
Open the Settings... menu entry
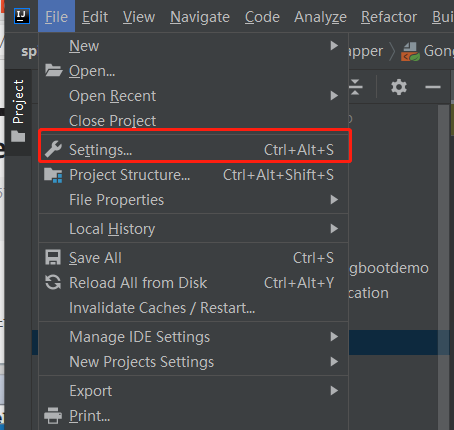coord(194,150)
